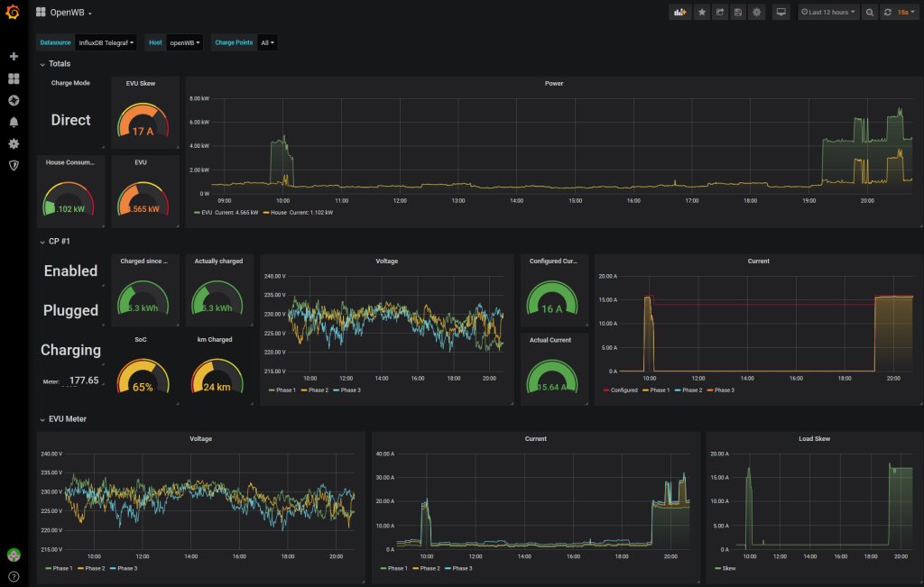Viewport: 924px width, 587px height.
Task: Click the Charging status text
Action: [x=70, y=351]
